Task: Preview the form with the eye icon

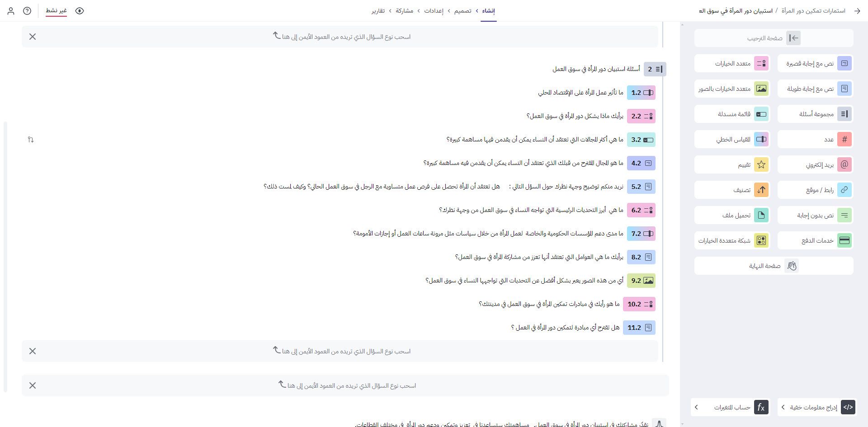Action: tap(80, 11)
